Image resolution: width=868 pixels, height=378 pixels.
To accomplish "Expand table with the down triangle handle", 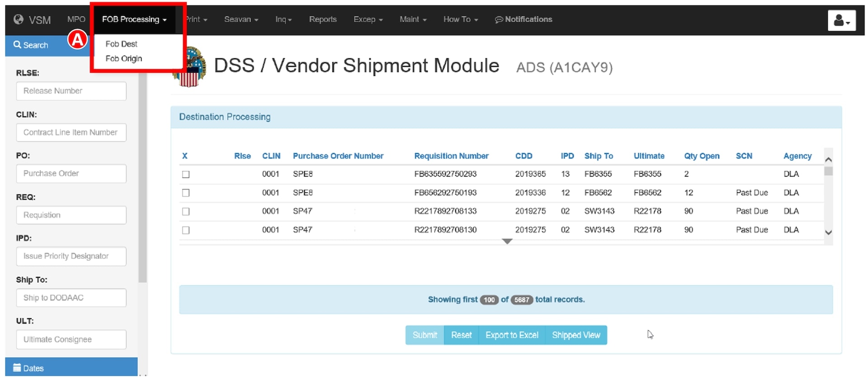I will (507, 242).
